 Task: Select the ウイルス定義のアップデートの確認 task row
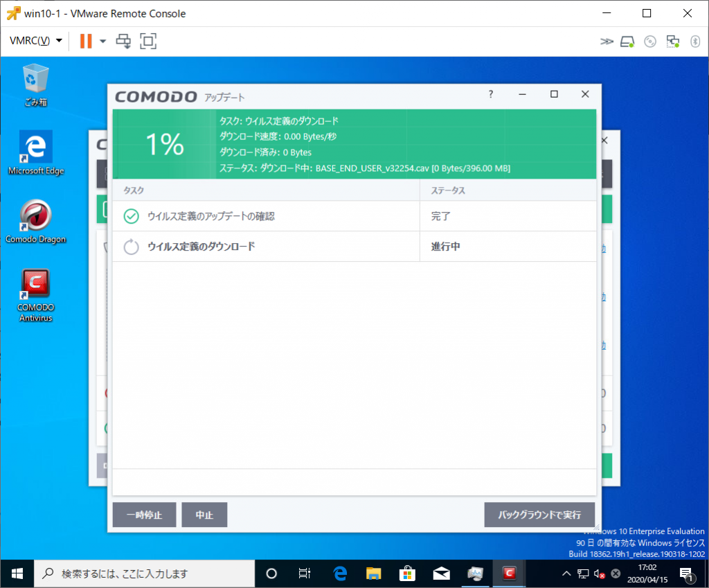coord(354,216)
